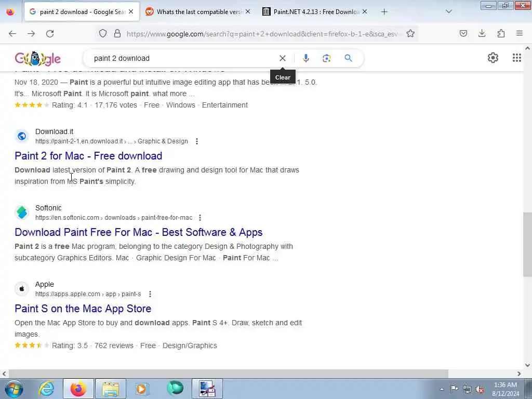Screen dimensions: 532x399
Task: Open tracking protection shield icon
Action: [103, 33]
